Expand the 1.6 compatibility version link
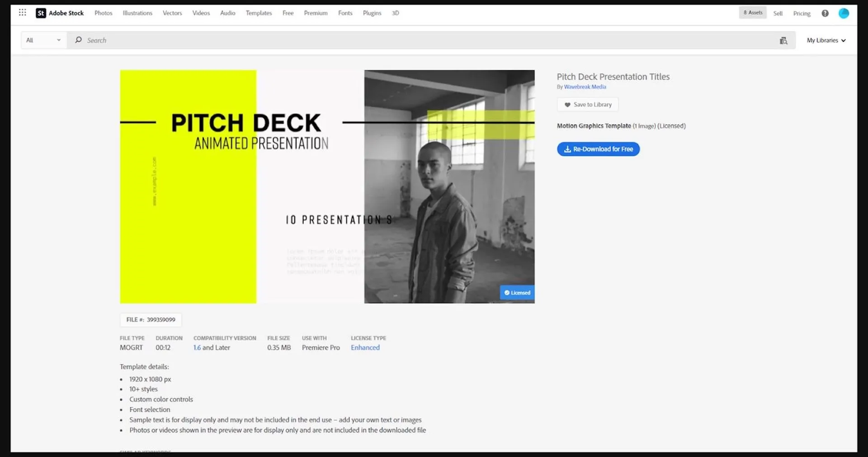This screenshot has height=457, width=868. (x=197, y=348)
